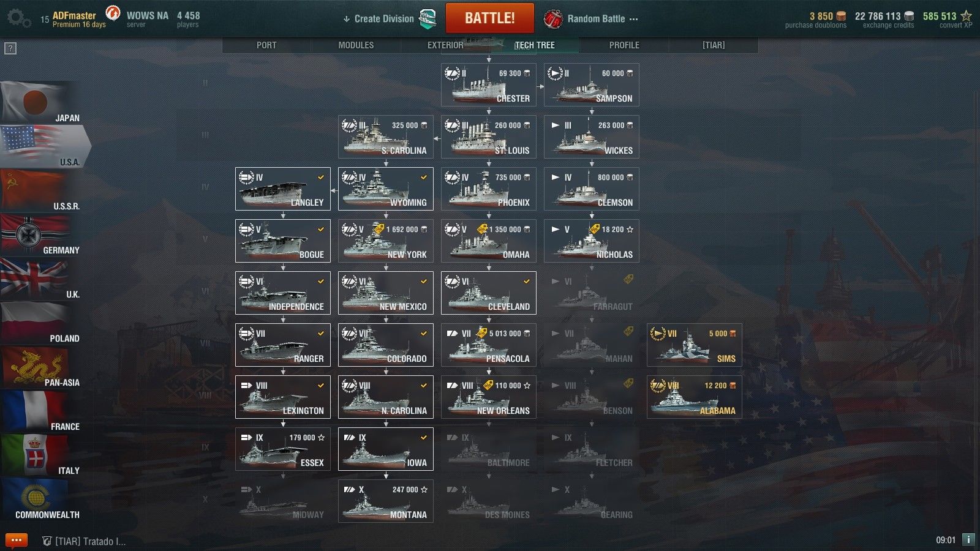Open the orange chat bubble icon

(17, 541)
